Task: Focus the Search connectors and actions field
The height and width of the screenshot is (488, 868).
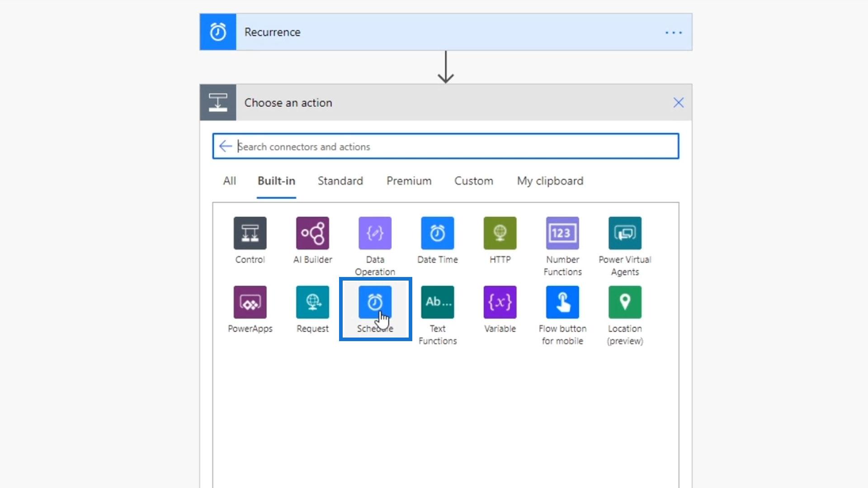Action: 452,146
